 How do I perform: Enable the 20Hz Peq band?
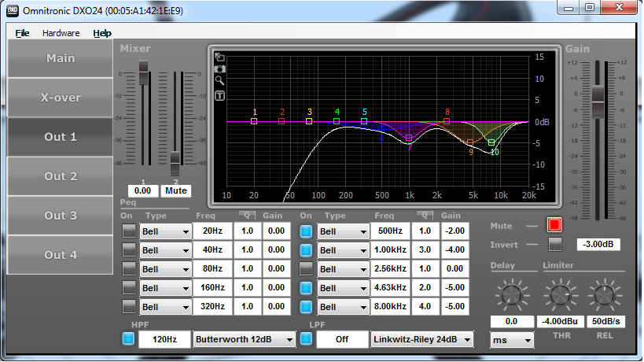click(x=129, y=231)
